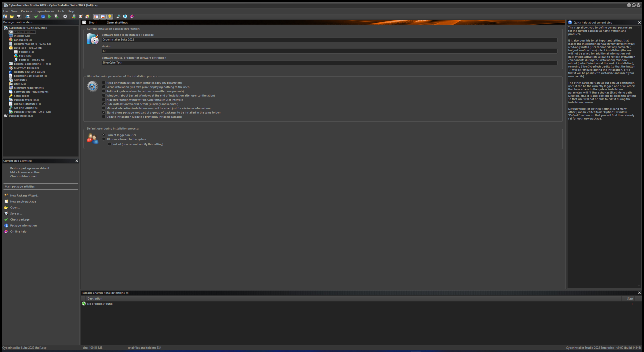The width and height of the screenshot is (644, 352).
Task: Click the magnifier search components toolbar icon
Action: (x=74, y=16)
